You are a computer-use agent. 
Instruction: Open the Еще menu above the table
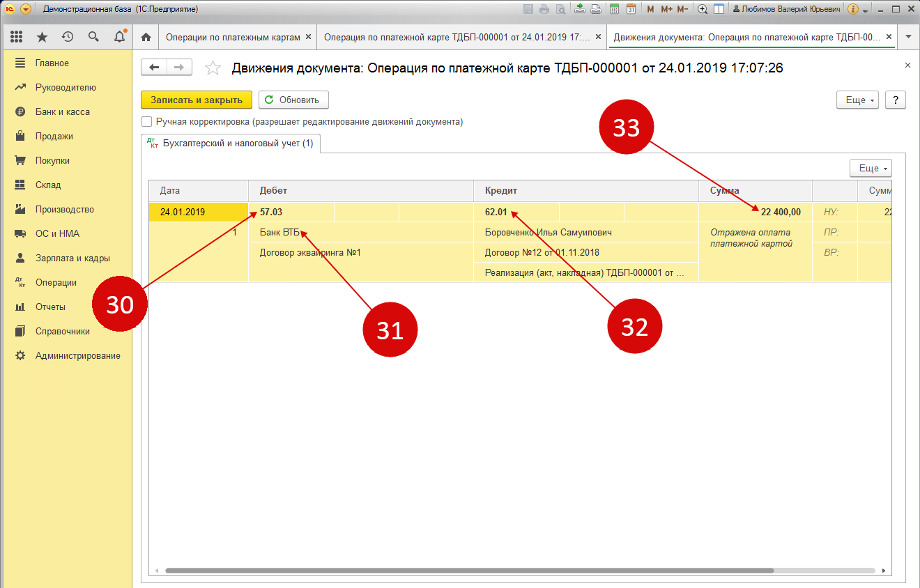[x=871, y=168]
